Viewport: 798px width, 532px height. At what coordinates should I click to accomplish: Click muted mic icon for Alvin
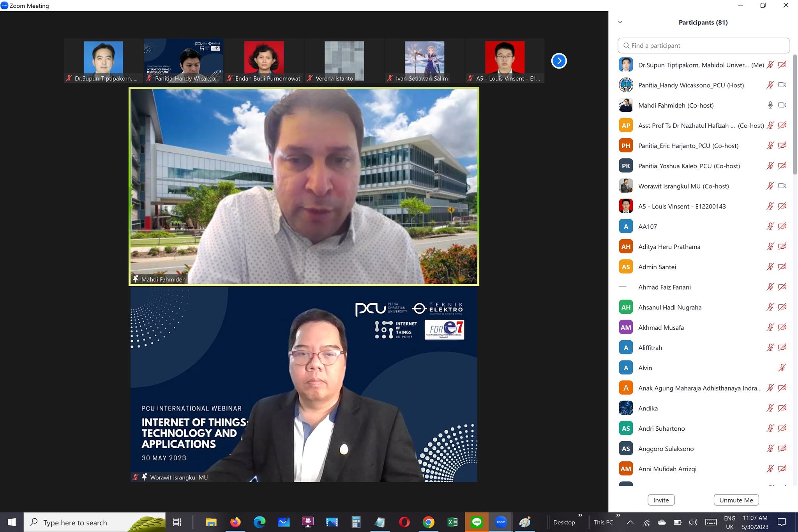[x=782, y=368]
